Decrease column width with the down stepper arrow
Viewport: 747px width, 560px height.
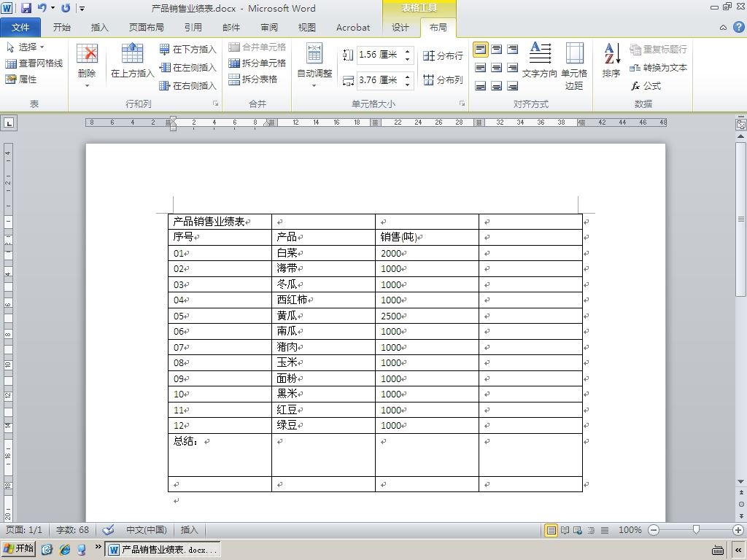pos(407,85)
